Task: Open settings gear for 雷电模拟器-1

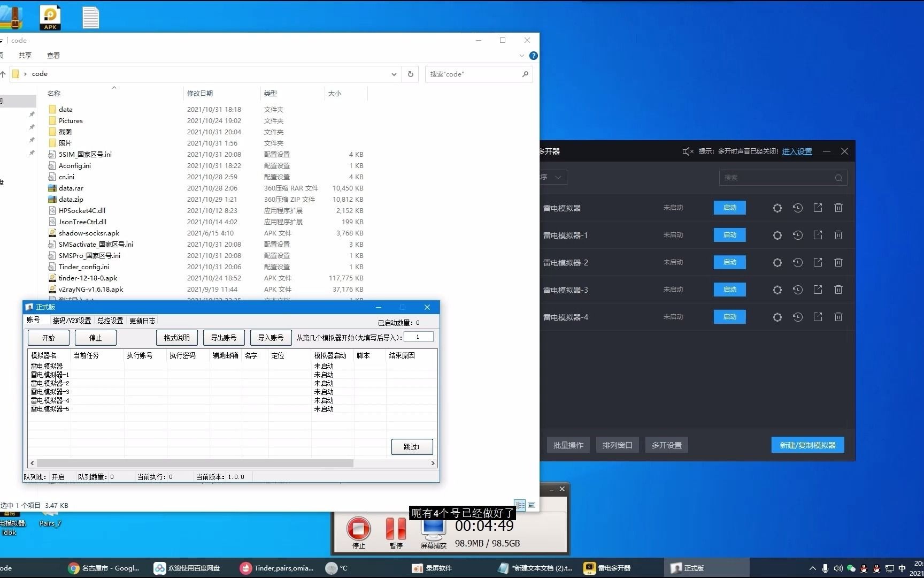Action: 777,235
